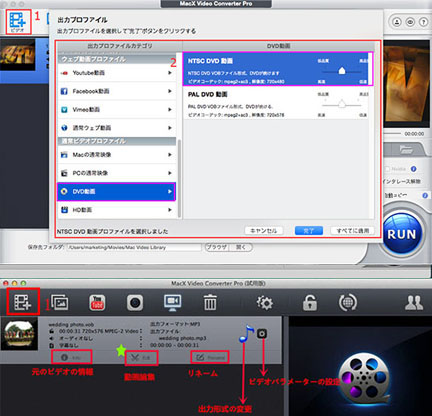Click add video icon in bottom window

(23, 302)
